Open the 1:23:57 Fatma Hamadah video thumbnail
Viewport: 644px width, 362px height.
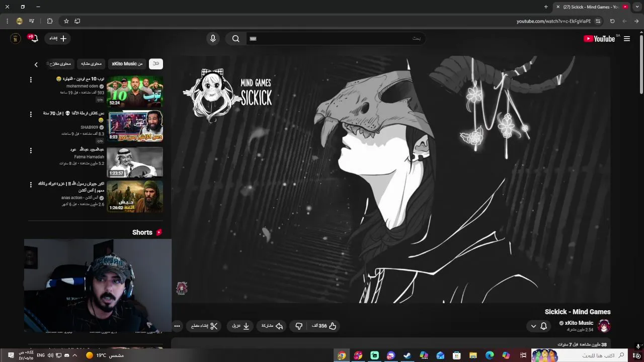tap(135, 162)
